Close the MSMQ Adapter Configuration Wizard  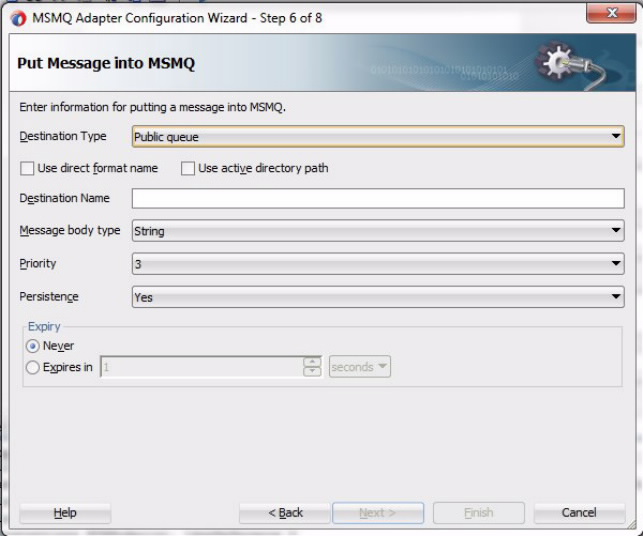pyautogui.click(x=611, y=13)
